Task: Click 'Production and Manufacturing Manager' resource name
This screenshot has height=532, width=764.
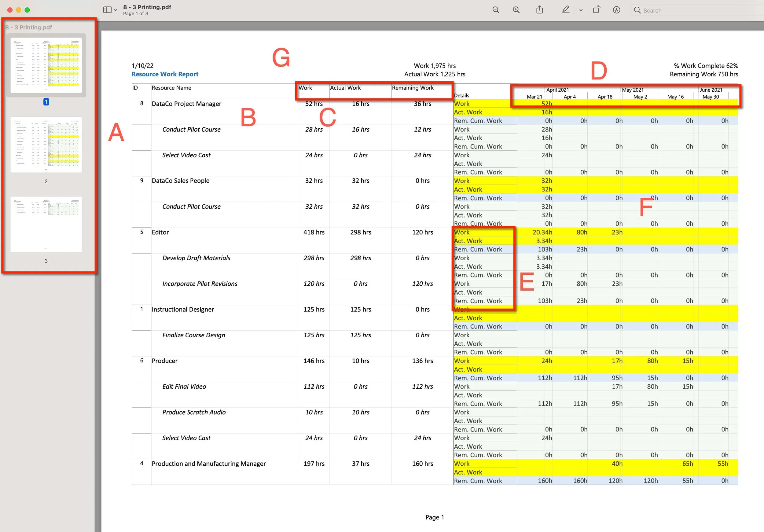Action: point(209,464)
